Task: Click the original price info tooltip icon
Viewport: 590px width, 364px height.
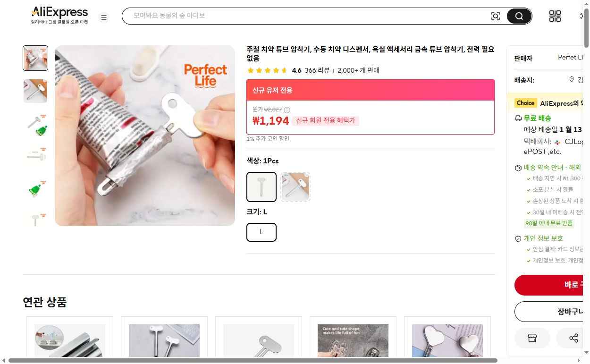Action: (x=287, y=110)
